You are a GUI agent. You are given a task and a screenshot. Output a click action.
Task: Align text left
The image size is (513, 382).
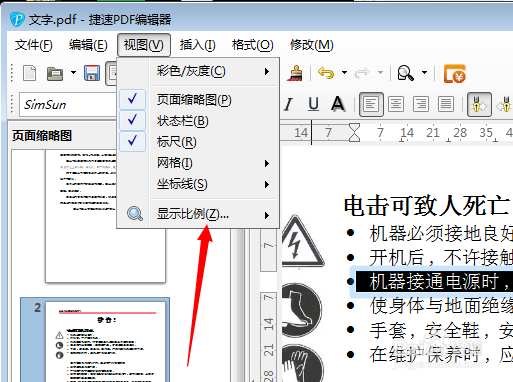(x=371, y=104)
